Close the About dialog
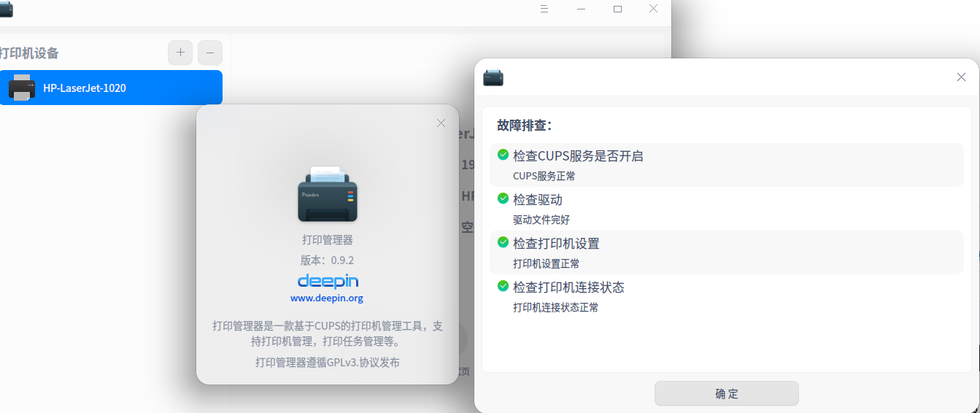The height and width of the screenshot is (413, 980). tap(441, 123)
